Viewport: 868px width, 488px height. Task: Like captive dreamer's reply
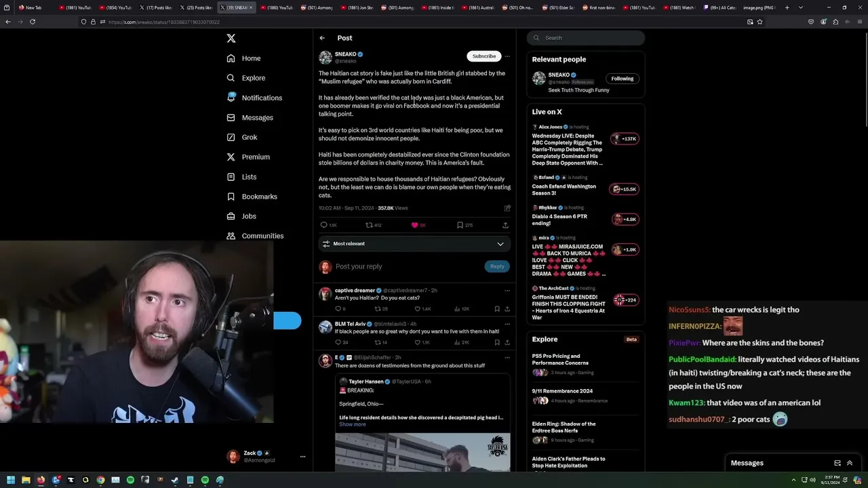(x=417, y=309)
